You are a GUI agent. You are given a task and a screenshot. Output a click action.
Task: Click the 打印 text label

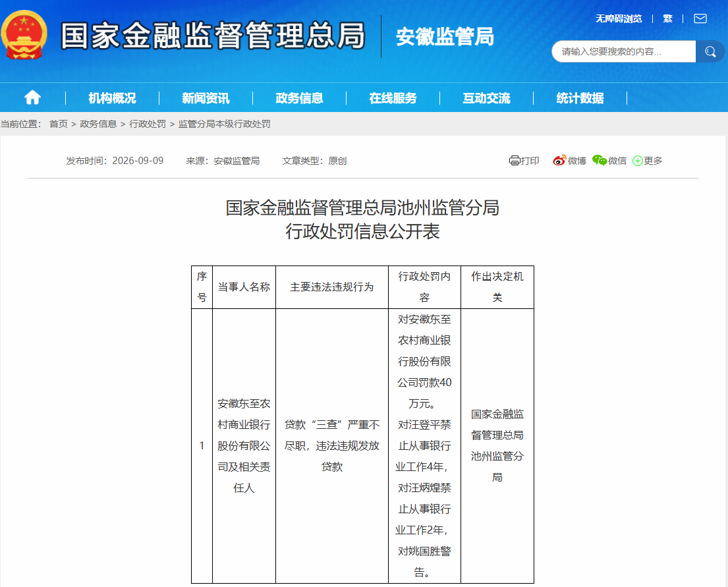point(530,161)
